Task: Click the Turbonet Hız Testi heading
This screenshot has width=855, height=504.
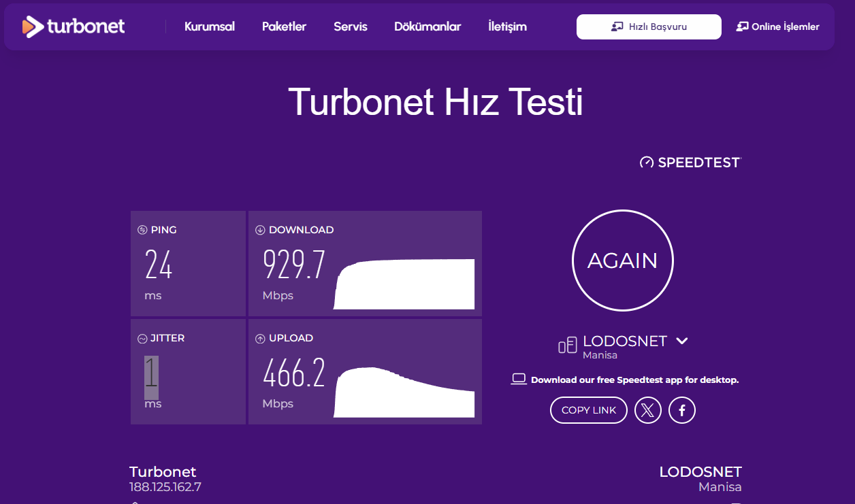Action: (x=436, y=102)
